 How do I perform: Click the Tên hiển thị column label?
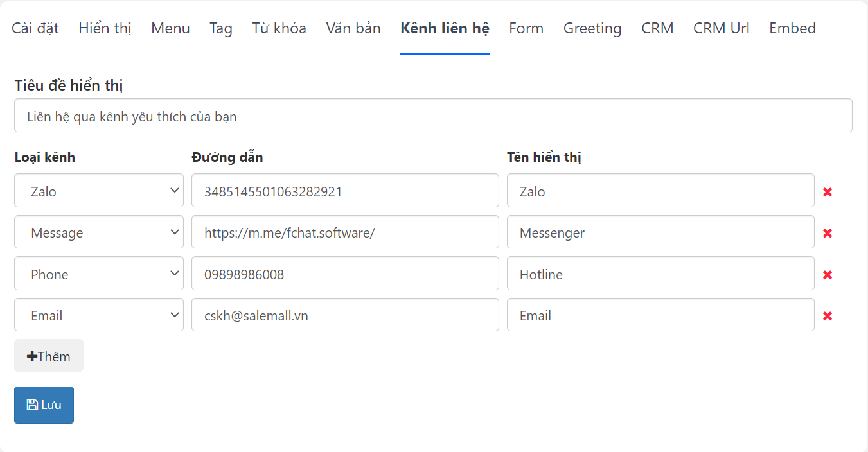click(x=544, y=157)
